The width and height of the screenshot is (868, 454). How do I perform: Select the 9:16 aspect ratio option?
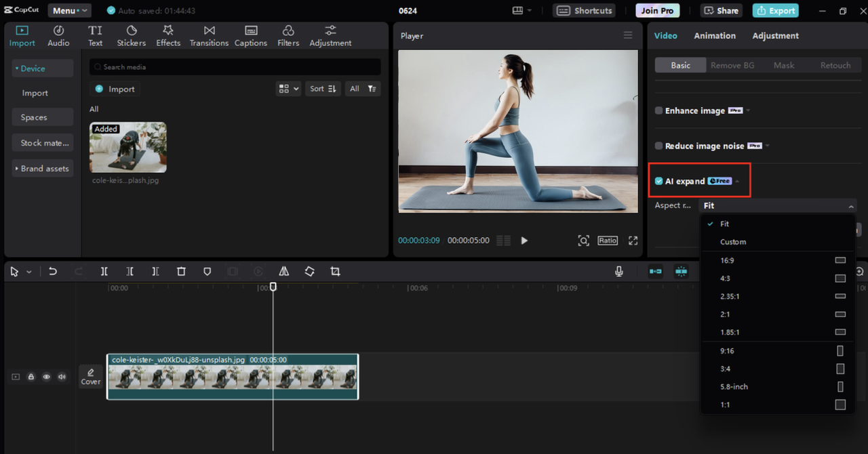pos(777,351)
